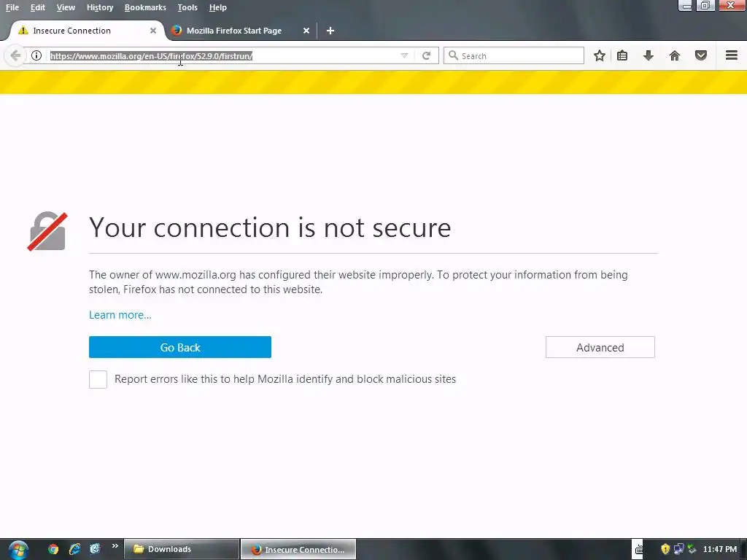Open the Edit menu
747x560 pixels.
(38, 7)
